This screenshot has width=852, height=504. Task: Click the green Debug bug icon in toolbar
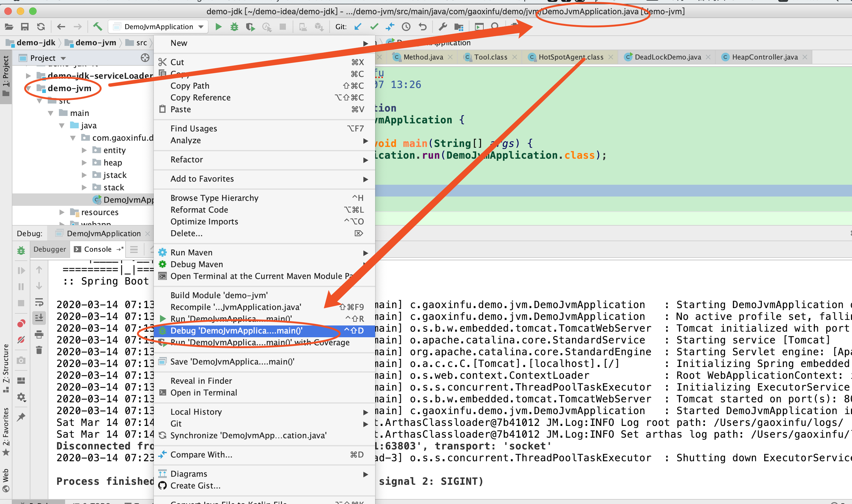[x=234, y=26]
